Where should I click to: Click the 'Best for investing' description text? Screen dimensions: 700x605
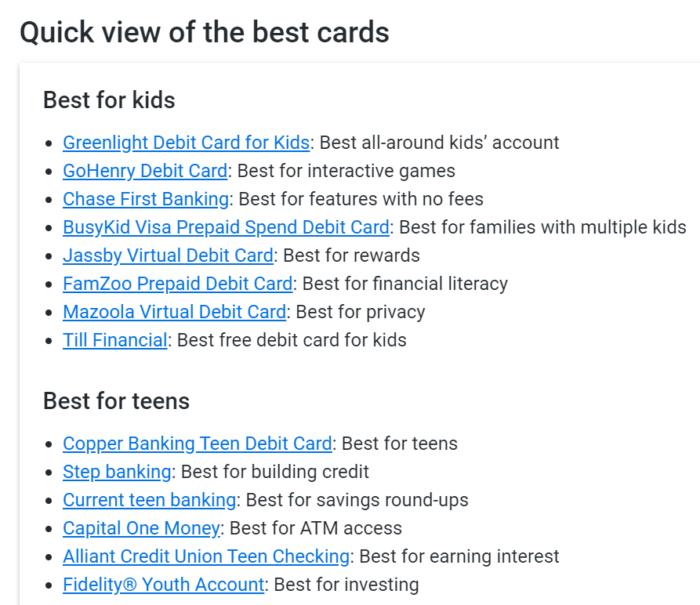coord(346,585)
